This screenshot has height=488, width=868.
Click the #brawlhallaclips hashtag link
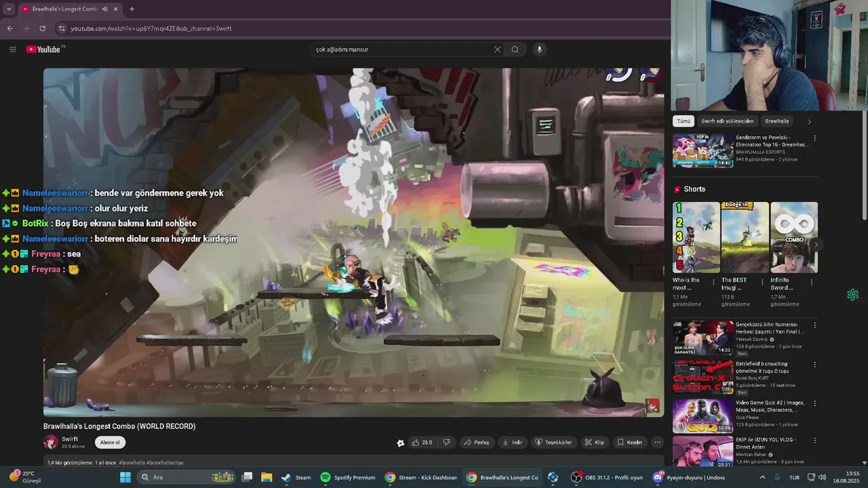165,463
